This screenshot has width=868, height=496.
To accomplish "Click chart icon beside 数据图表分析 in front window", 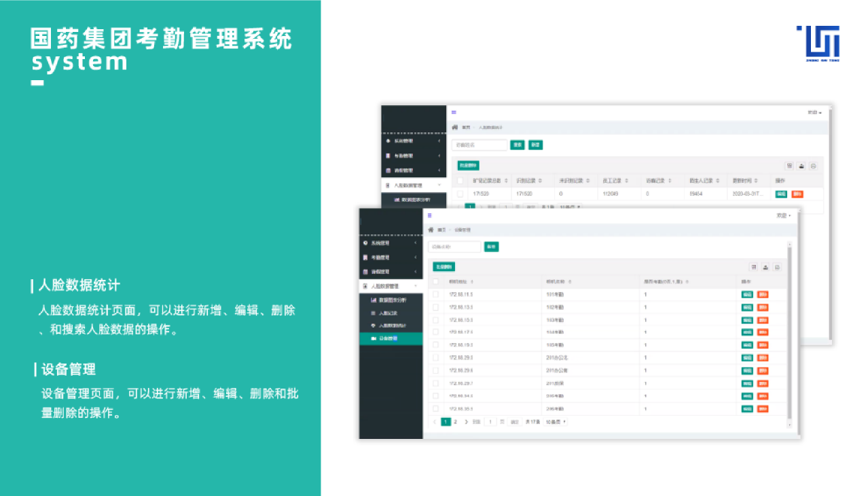I will click(x=373, y=300).
